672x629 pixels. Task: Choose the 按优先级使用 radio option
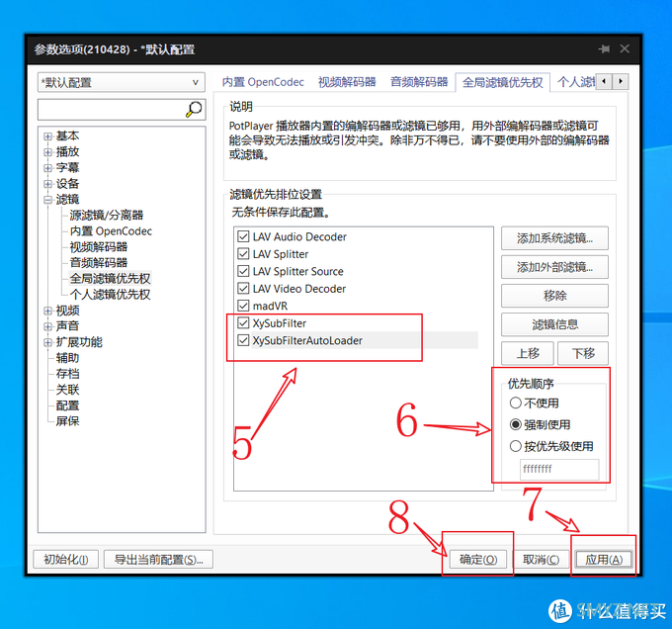pos(516,446)
